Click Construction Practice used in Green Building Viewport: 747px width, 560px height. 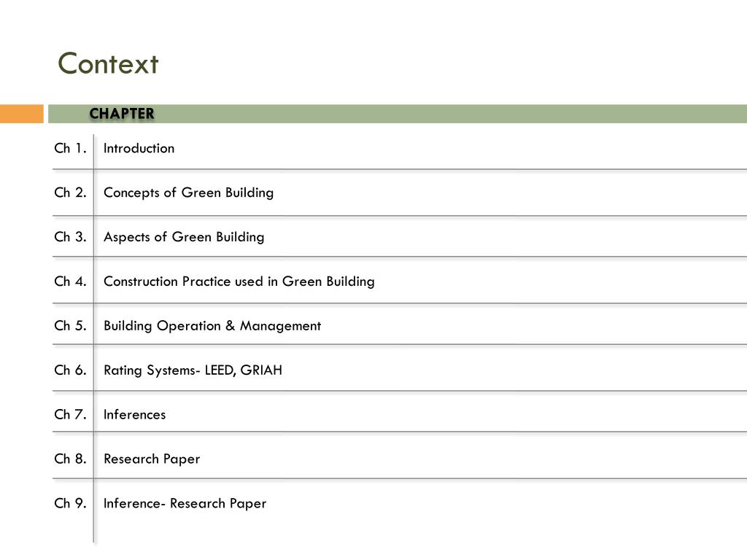pos(239,281)
